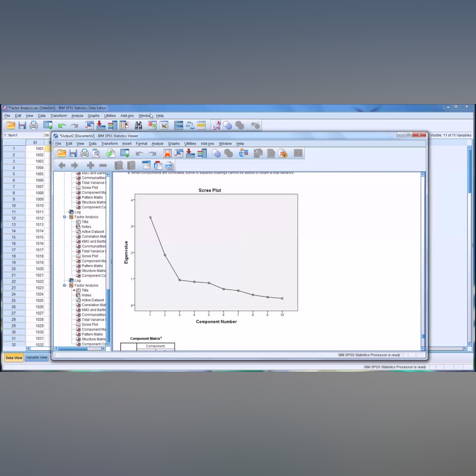Click Split File icon in Data Editor

pos(178,125)
